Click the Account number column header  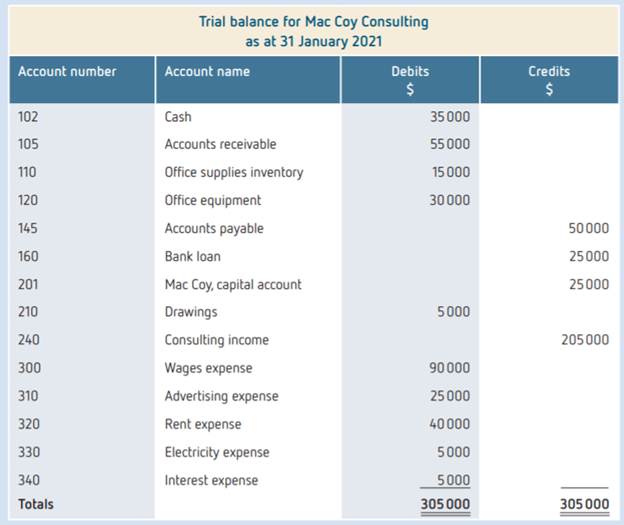[67, 71]
